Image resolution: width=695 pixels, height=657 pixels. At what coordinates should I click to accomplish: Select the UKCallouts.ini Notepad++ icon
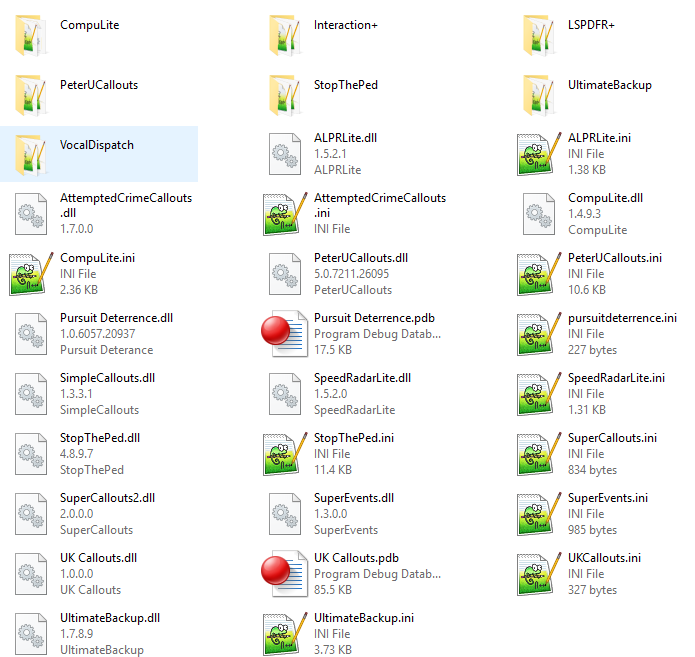pos(539,574)
